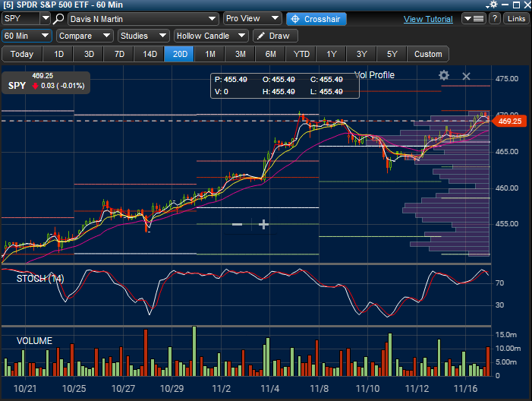Open the Vol Profile settings gear

pos(444,75)
